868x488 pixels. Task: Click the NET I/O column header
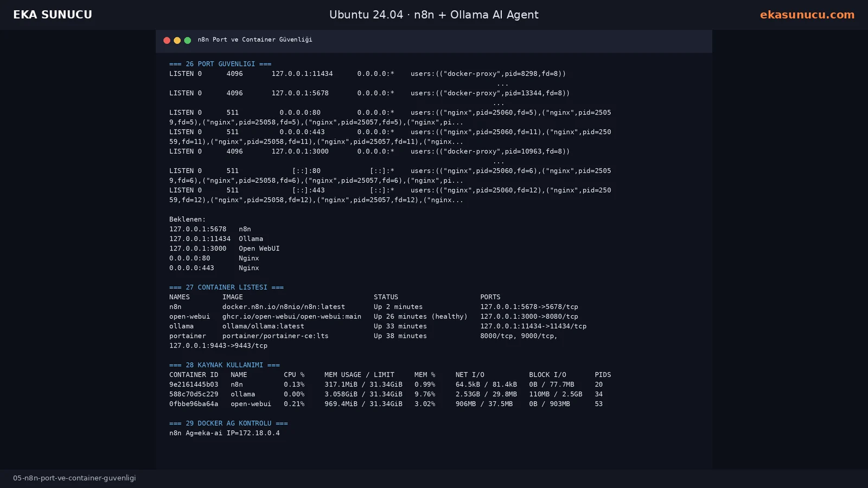point(470,375)
